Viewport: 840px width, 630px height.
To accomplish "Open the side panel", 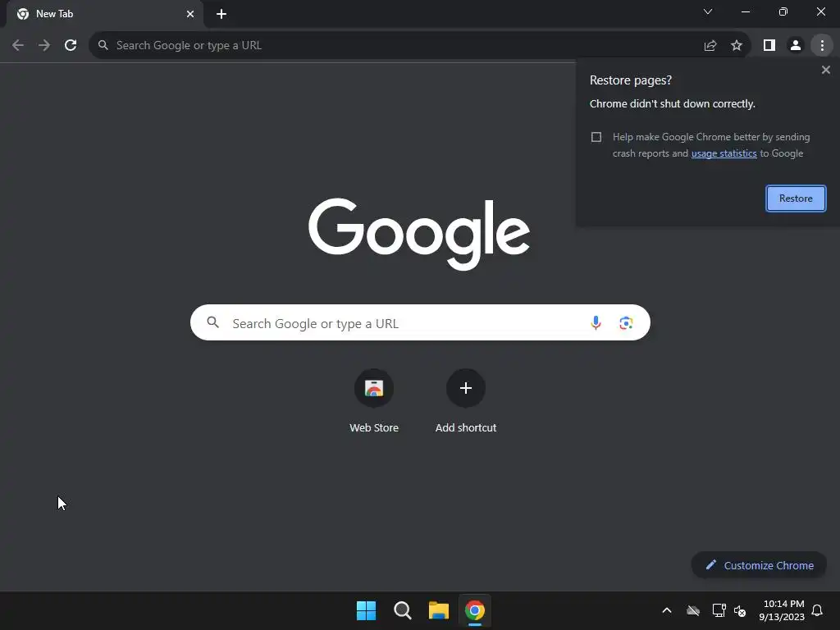I will click(769, 46).
